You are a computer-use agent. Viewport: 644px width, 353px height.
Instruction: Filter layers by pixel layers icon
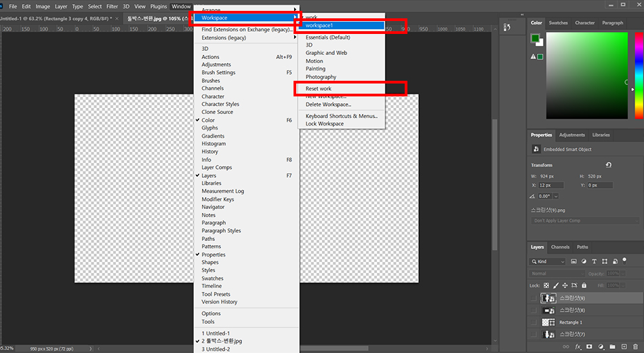click(x=573, y=261)
